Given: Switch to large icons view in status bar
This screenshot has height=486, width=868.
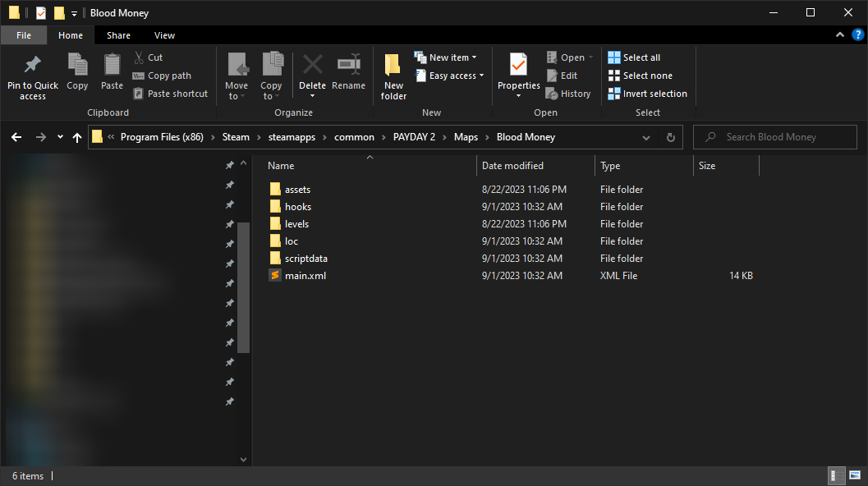Looking at the screenshot, I should coord(854,475).
